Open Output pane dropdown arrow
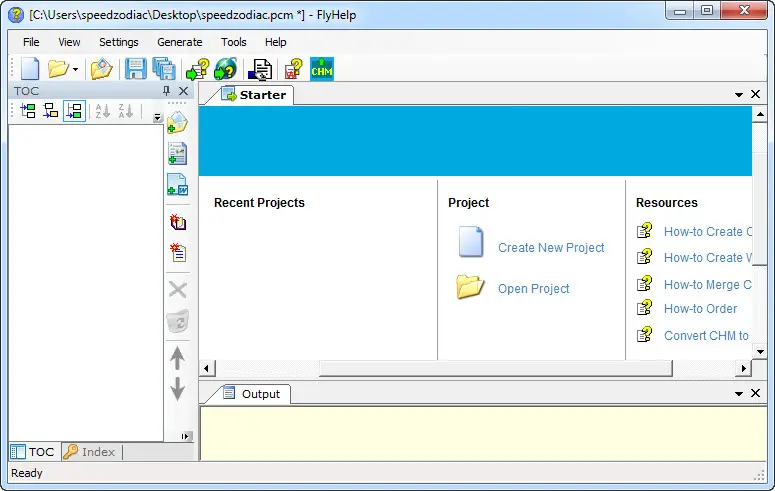 [x=739, y=394]
